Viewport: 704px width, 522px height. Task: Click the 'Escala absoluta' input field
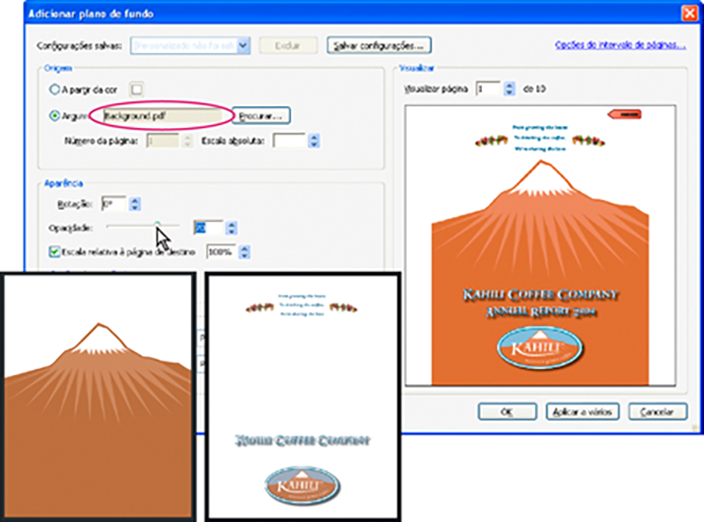coord(289,141)
